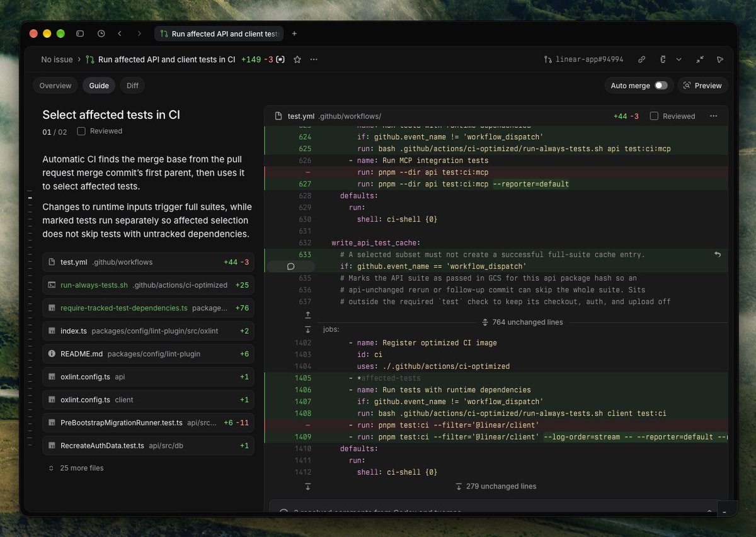Check Reviewed box in test.yml header
The width and height of the screenshot is (756, 537).
click(654, 116)
